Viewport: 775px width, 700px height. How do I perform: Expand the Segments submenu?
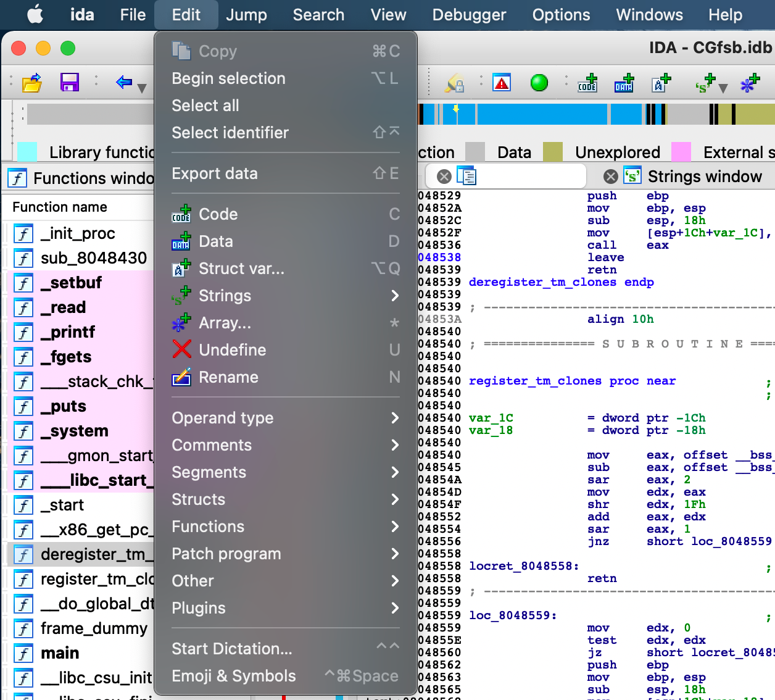286,472
